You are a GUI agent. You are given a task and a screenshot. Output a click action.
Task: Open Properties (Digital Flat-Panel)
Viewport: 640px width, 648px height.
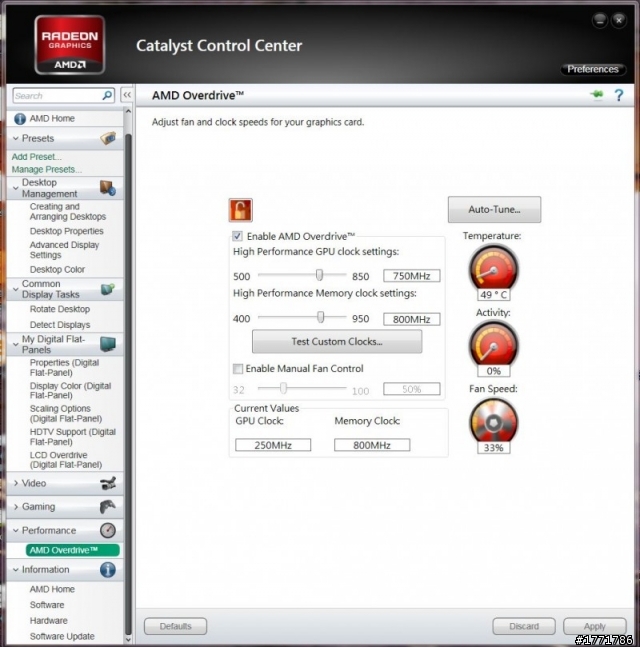tap(64, 367)
